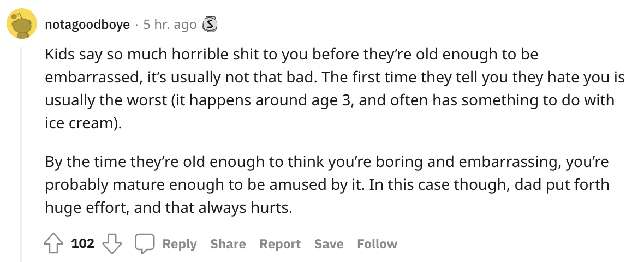This screenshot has height=262, width=644.
Task: Save the comment for later
Action: click(x=329, y=244)
